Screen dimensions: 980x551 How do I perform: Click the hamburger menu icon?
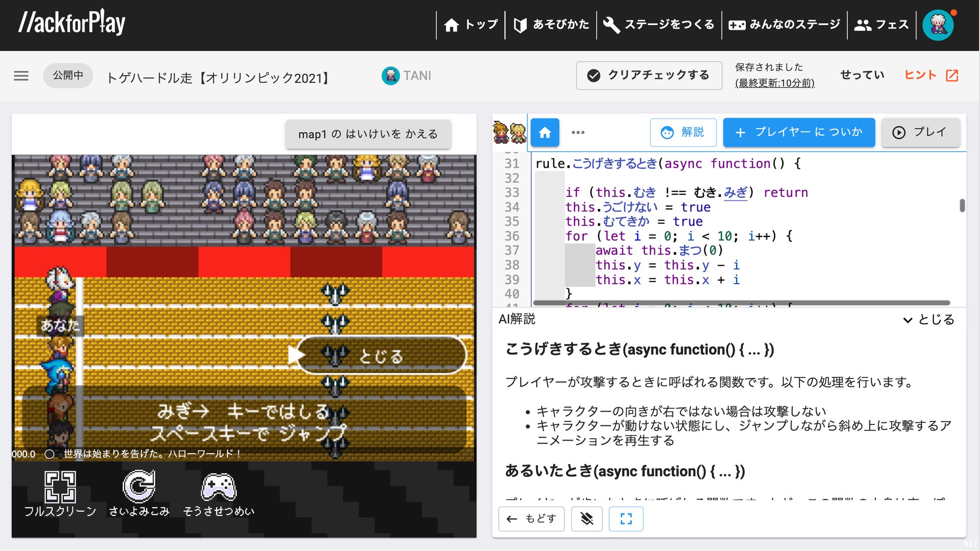tap(21, 76)
